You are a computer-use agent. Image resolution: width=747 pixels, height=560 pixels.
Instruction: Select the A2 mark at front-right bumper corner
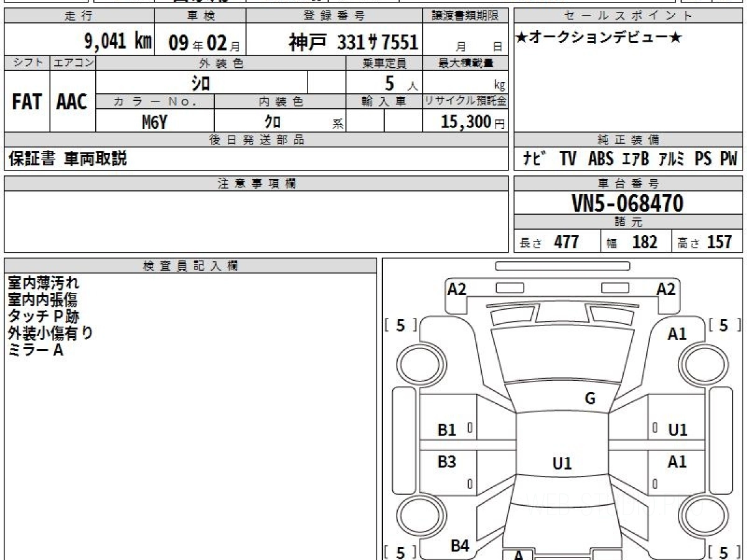point(666,289)
